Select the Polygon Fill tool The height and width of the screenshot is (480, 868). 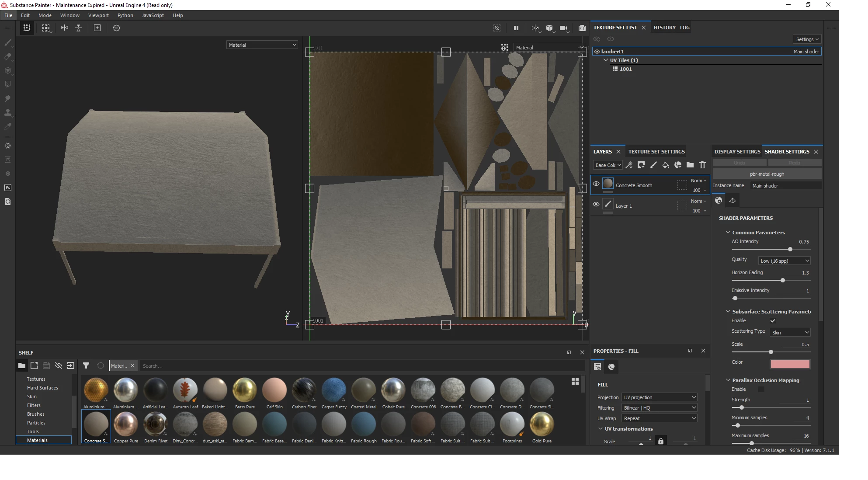tap(8, 84)
